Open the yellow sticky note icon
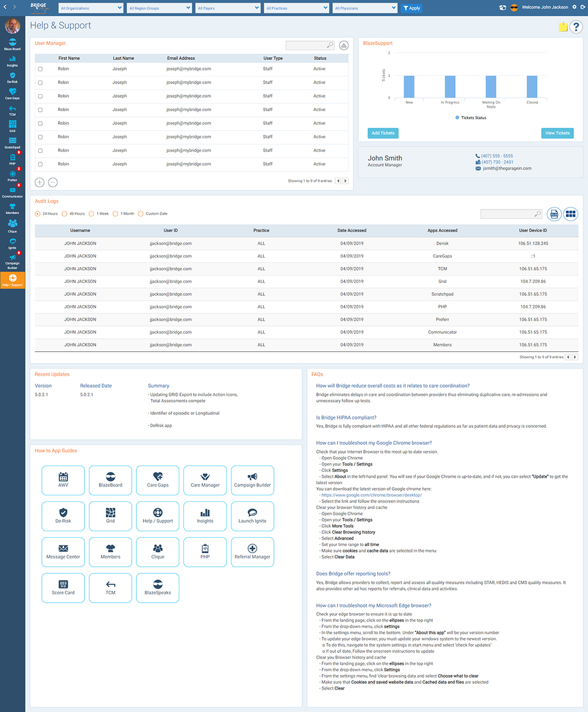This screenshot has width=588, height=712. coord(563,26)
